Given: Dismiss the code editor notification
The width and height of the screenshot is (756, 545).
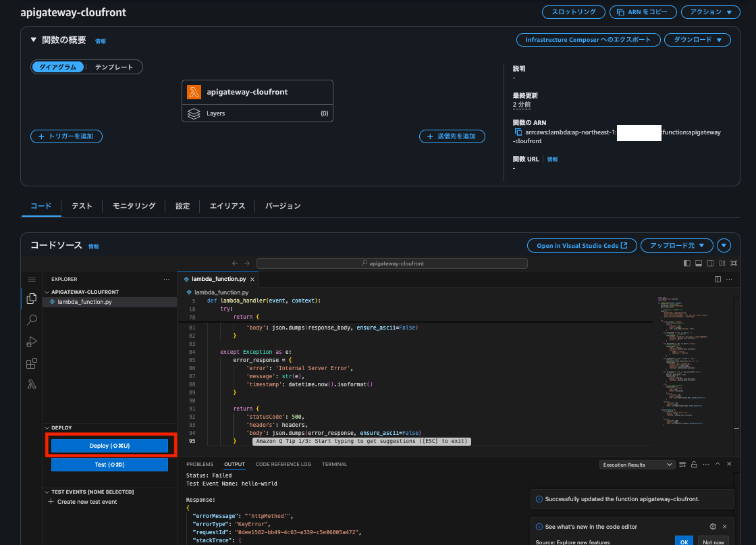Looking at the screenshot, I should point(725,527).
